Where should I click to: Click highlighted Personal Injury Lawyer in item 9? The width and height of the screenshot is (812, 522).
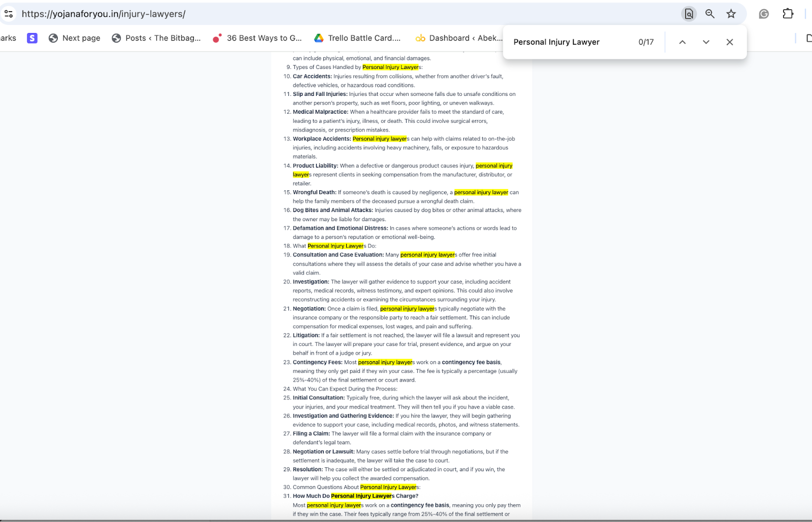pos(391,67)
